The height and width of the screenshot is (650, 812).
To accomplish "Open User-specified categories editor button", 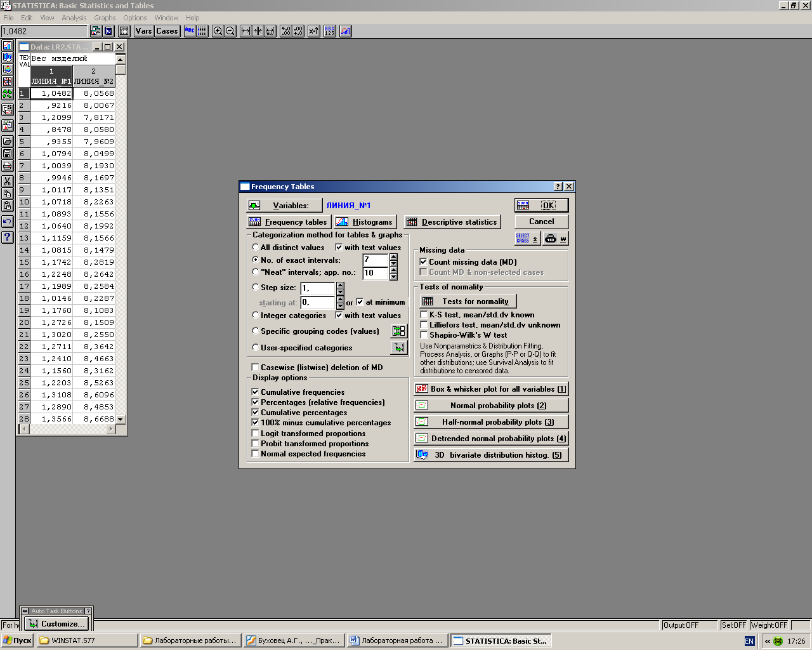I will pos(398,347).
